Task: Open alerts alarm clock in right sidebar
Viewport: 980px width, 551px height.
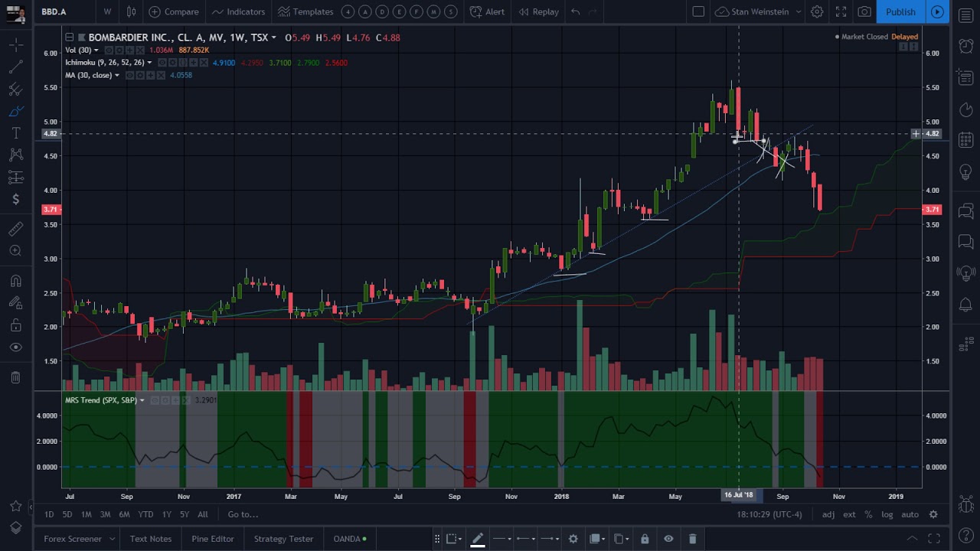Action: pyautogui.click(x=965, y=46)
